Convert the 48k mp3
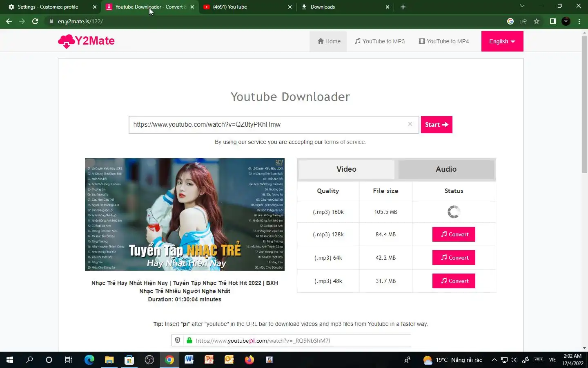The image size is (588, 368). (x=454, y=281)
